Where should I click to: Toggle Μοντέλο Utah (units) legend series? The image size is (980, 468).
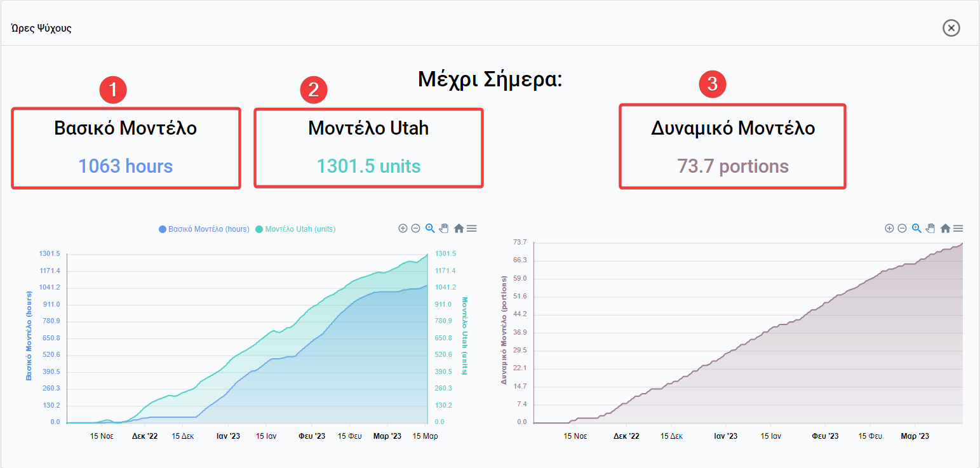point(296,229)
